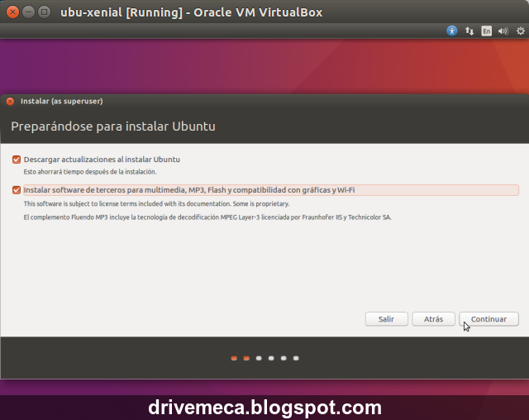Minimize the VirtualBox VM window

28,12
